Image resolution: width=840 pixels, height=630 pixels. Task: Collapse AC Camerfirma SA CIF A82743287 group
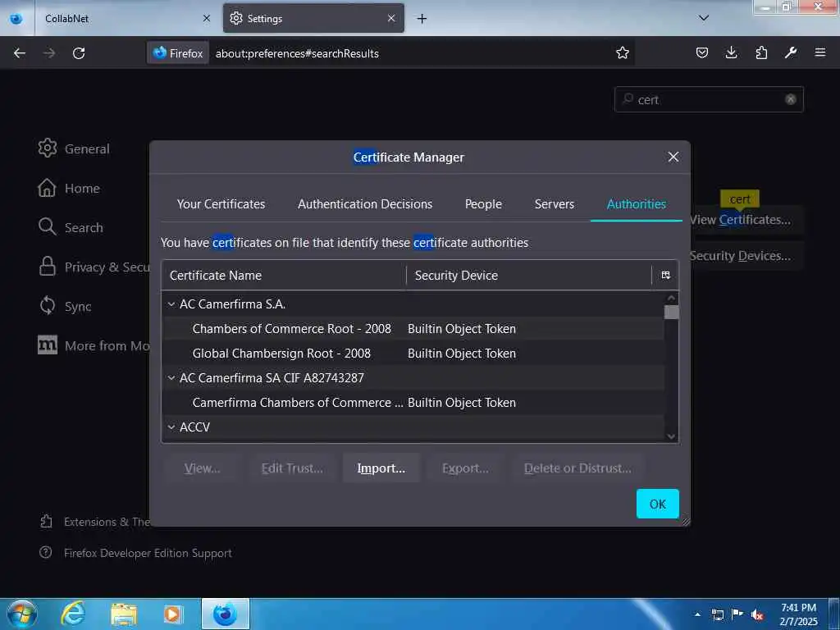coord(171,377)
